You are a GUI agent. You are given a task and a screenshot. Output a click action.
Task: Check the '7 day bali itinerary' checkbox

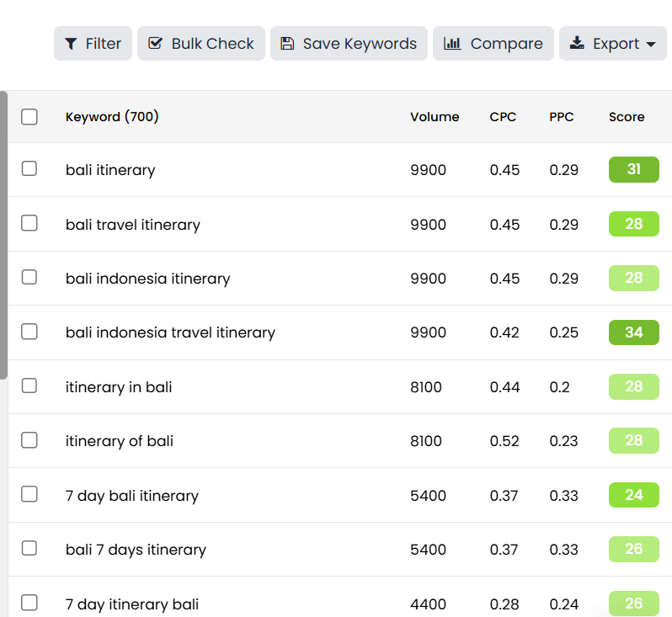coord(29,494)
